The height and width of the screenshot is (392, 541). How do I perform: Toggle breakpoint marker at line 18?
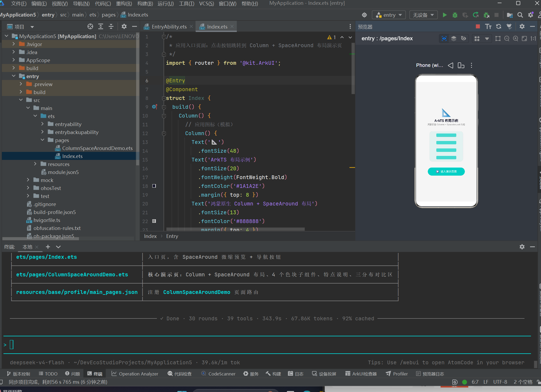(x=154, y=186)
